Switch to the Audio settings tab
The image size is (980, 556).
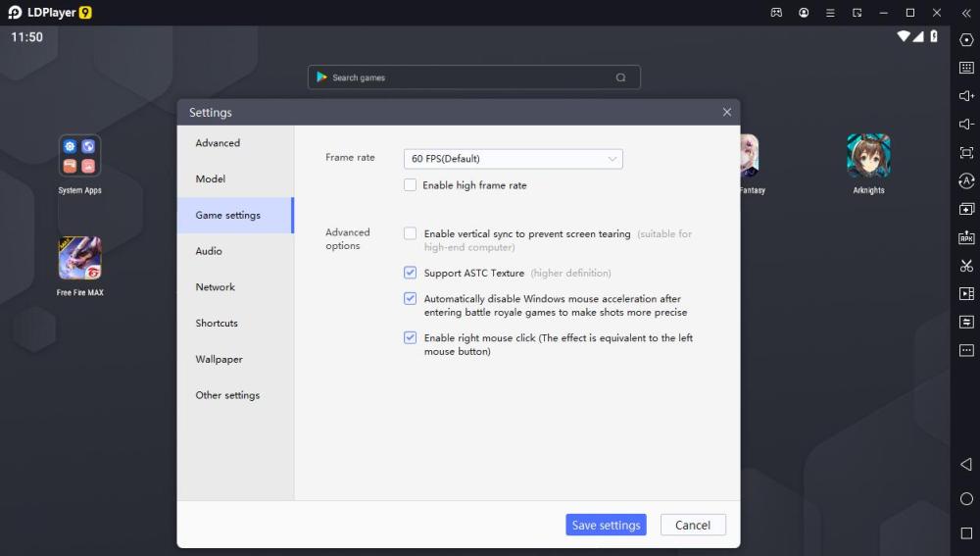[209, 251]
